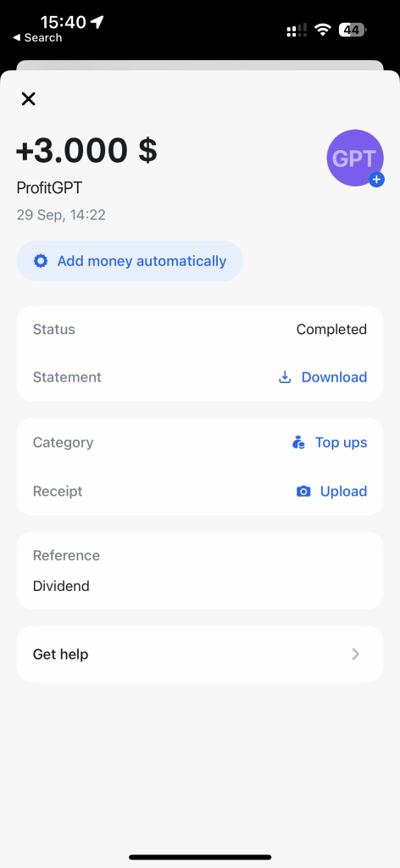Tap the chevron beside Get help
The width and height of the screenshot is (400, 868).
click(x=356, y=654)
